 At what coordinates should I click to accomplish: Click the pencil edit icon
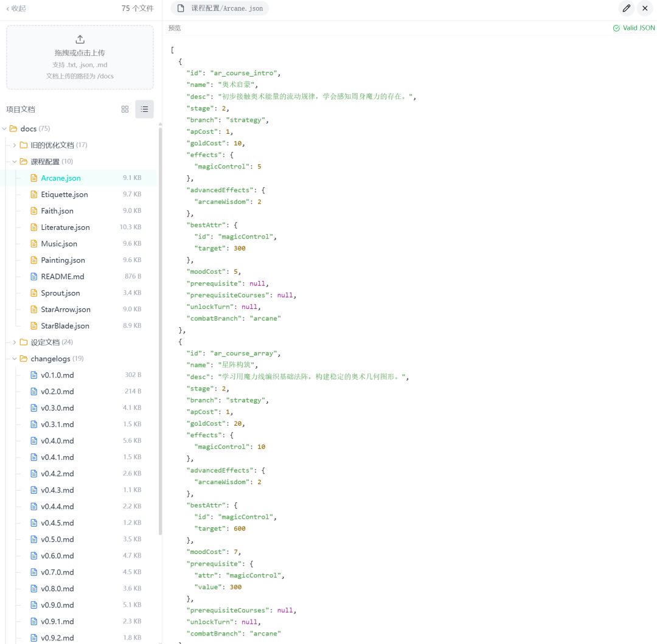[626, 9]
